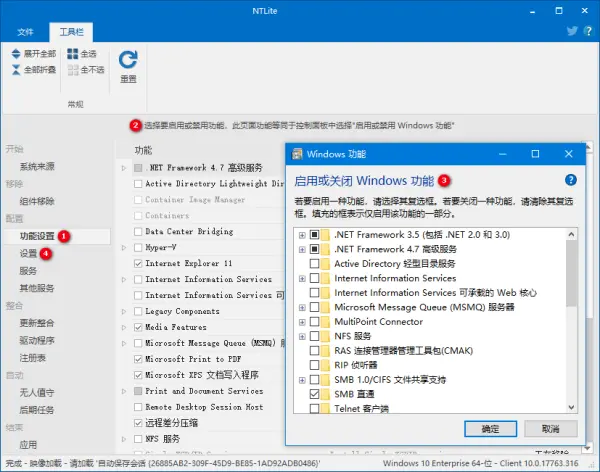The height and width of the screenshot is (472, 600).
Task: Click folder icon beside NFS 服务 in dialog
Action: 325,336
